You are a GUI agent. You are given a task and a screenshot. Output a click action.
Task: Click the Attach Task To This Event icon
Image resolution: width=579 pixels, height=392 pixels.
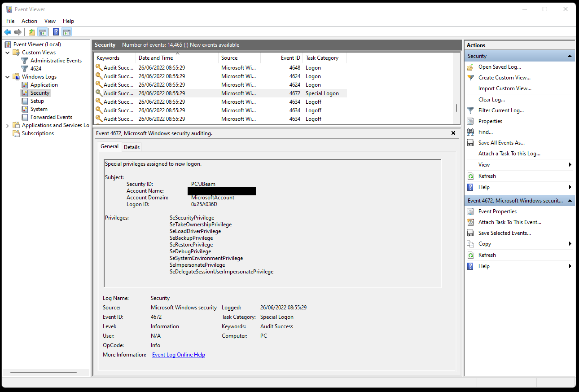click(470, 222)
